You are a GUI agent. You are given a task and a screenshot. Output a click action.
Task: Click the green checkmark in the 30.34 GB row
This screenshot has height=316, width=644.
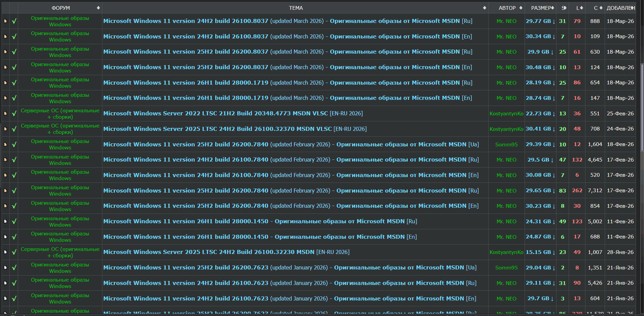tap(14, 37)
